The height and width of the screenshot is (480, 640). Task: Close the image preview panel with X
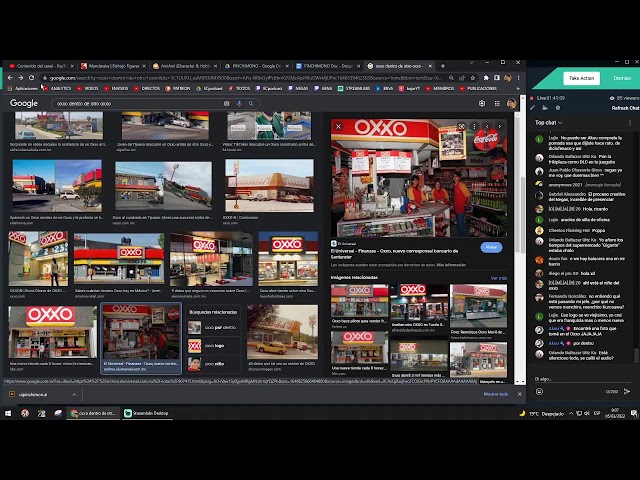[338, 127]
